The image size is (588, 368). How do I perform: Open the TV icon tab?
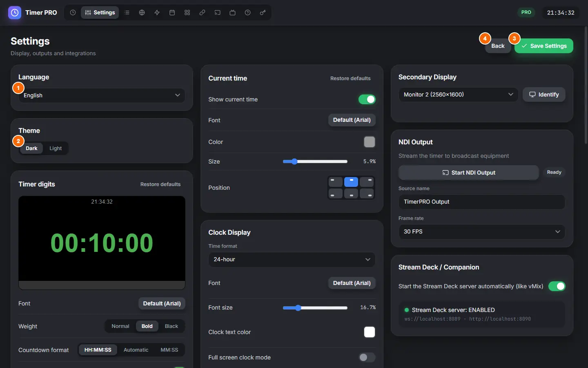[233, 13]
